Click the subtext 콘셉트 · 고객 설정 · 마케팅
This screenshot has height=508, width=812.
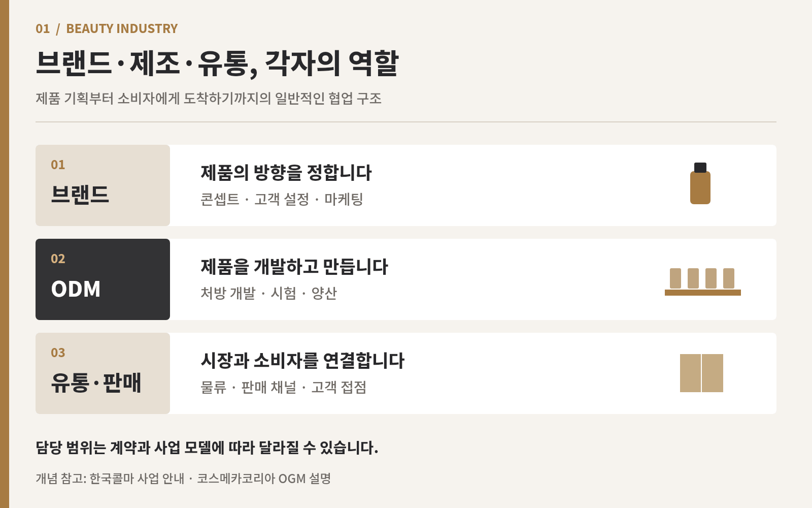(x=282, y=199)
